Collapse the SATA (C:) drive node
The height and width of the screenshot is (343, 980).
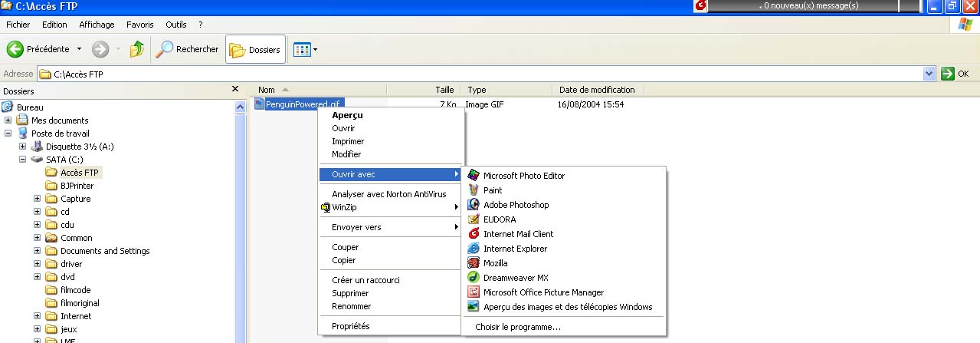point(23,160)
